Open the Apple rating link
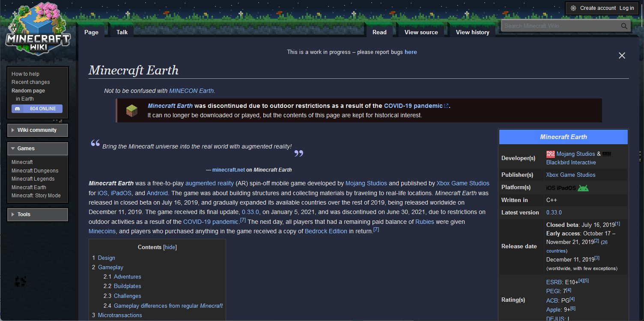 click(554, 310)
